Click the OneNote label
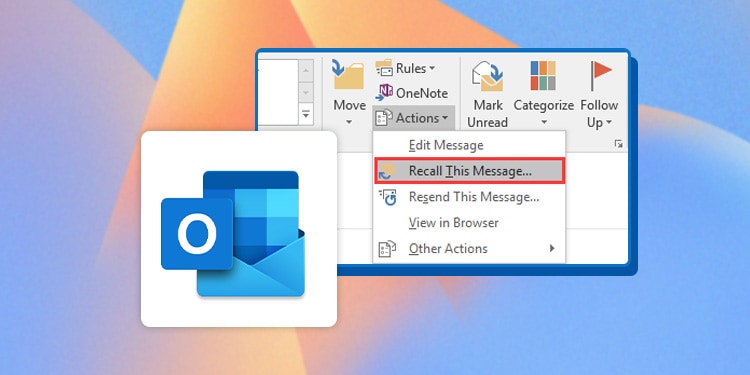This screenshot has height=375, width=750. (422, 93)
